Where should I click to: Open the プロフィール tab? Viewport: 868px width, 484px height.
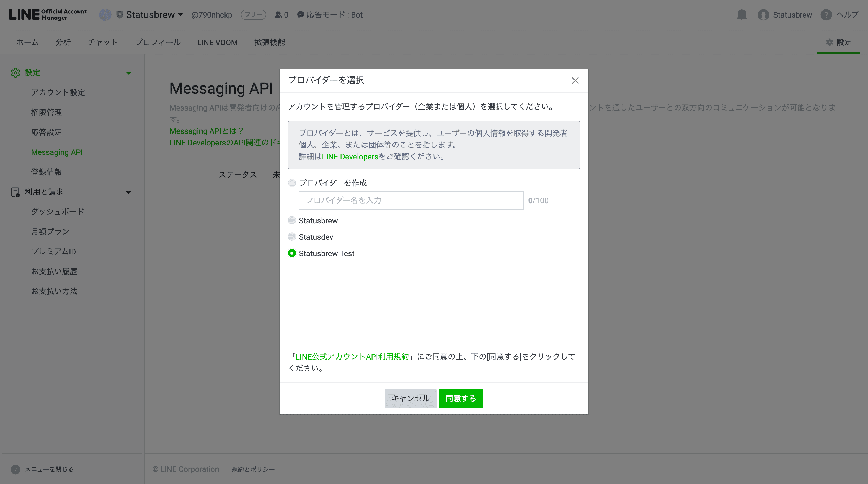tap(158, 42)
